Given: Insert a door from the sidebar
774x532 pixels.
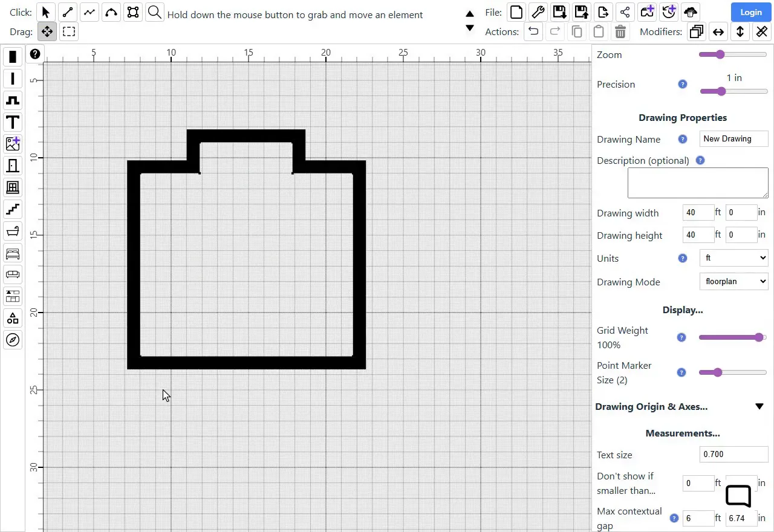Looking at the screenshot, I should click(13, 166).
